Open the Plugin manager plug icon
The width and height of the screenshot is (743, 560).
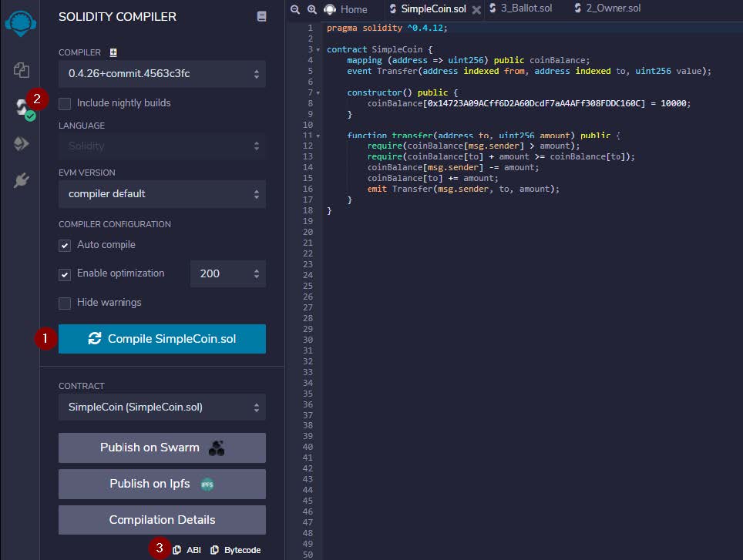[x=21, y=181]
